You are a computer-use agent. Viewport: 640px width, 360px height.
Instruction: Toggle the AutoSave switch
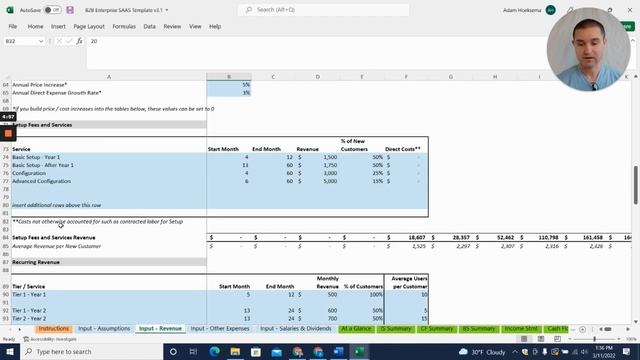52,10
